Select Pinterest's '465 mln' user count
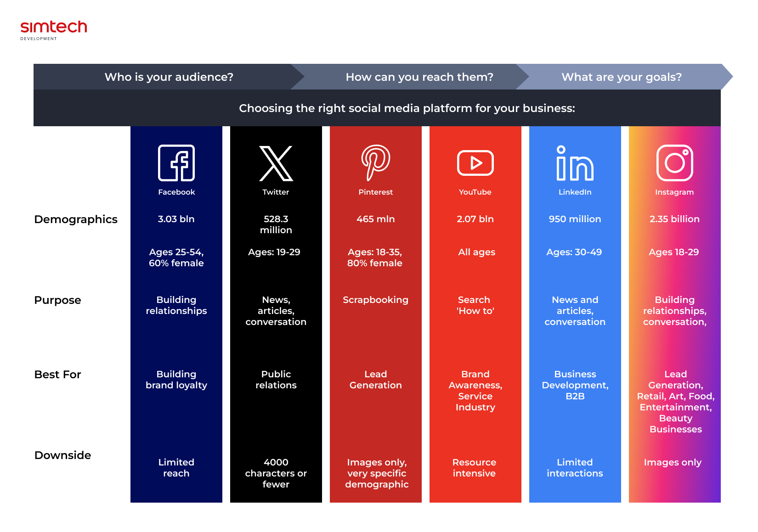Viewport: 758px width, 532px height. click(376, 219)
